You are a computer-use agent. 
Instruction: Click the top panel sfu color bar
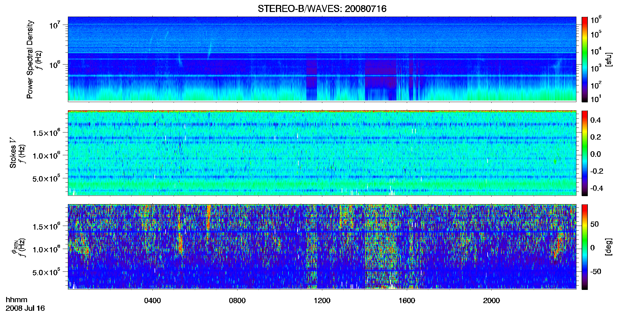[585, 59]
